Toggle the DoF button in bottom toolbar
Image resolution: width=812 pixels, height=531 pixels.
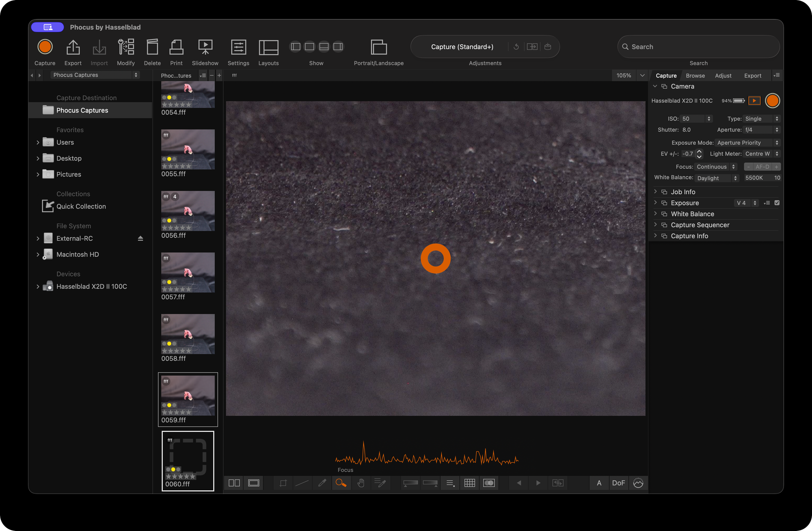(x=618, y=483)
